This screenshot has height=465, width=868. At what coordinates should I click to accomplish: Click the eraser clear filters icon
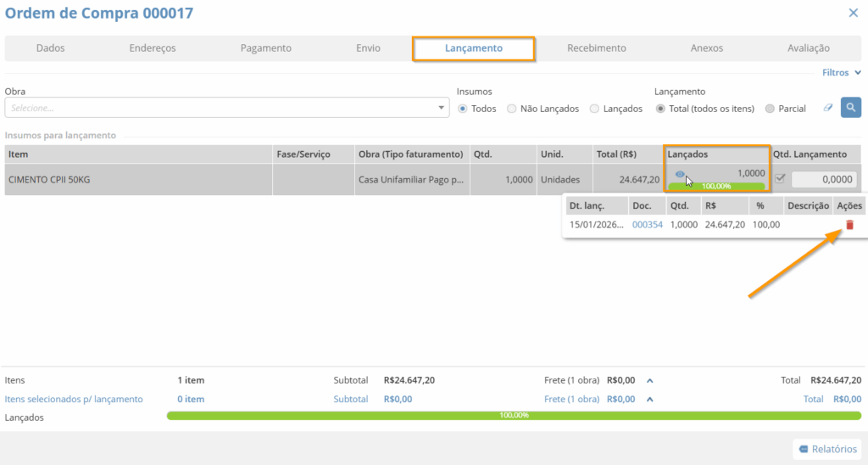(x=827, y=109)
